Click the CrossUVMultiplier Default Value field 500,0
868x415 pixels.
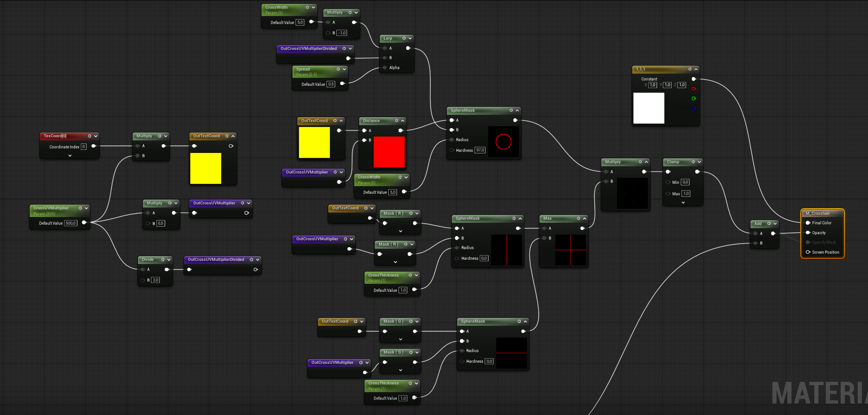coord(71,223)
